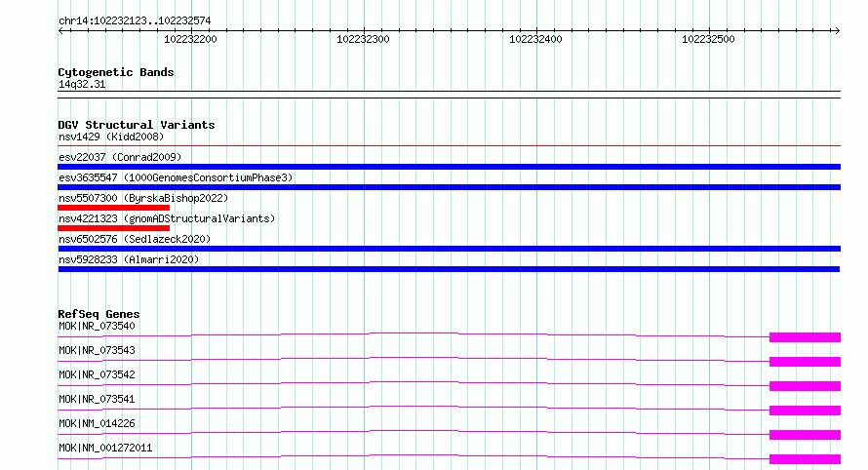Open the Cytogenetic Bands track title
The height and width of the screenshot is (470, 868).
click(116, 72)
